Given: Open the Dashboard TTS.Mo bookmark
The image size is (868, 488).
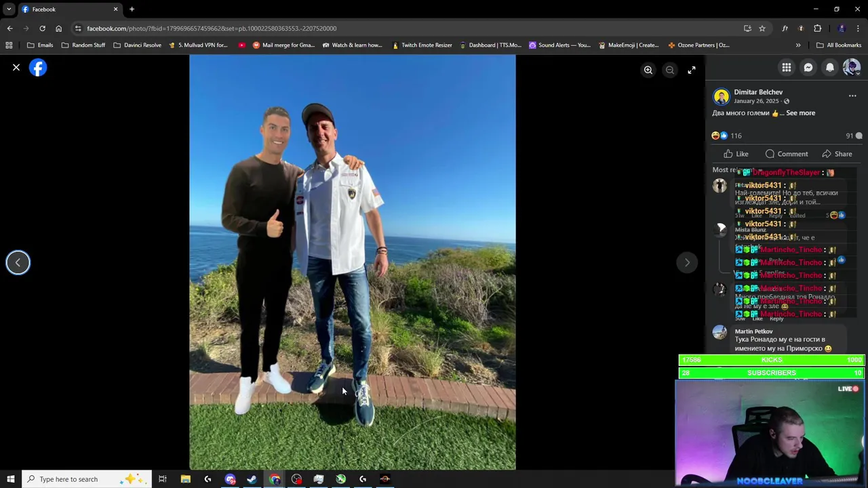Looking at the screenshot, I should 490,45.
